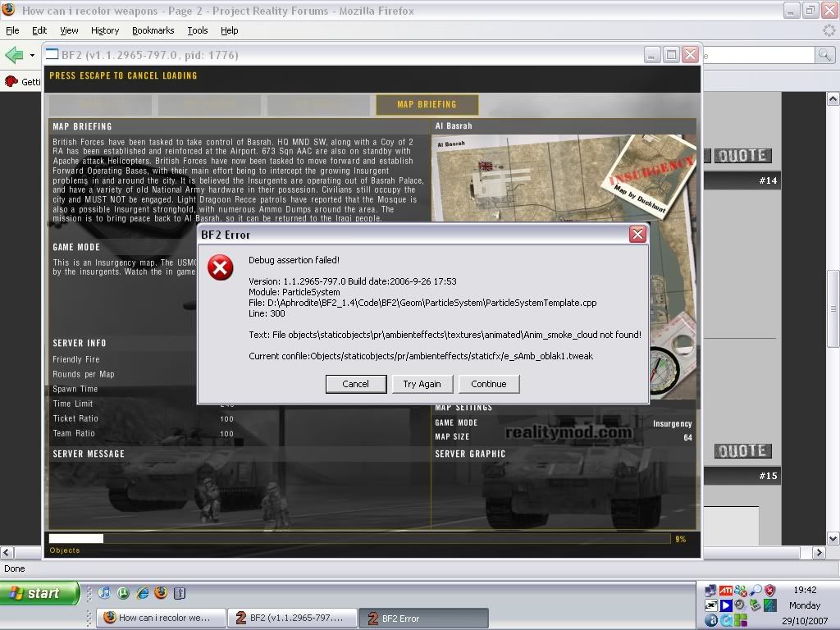The height and width of the screenshot is (630, 840).
Task: Close the BF2 Error dialog
Action: click(637, 235)
